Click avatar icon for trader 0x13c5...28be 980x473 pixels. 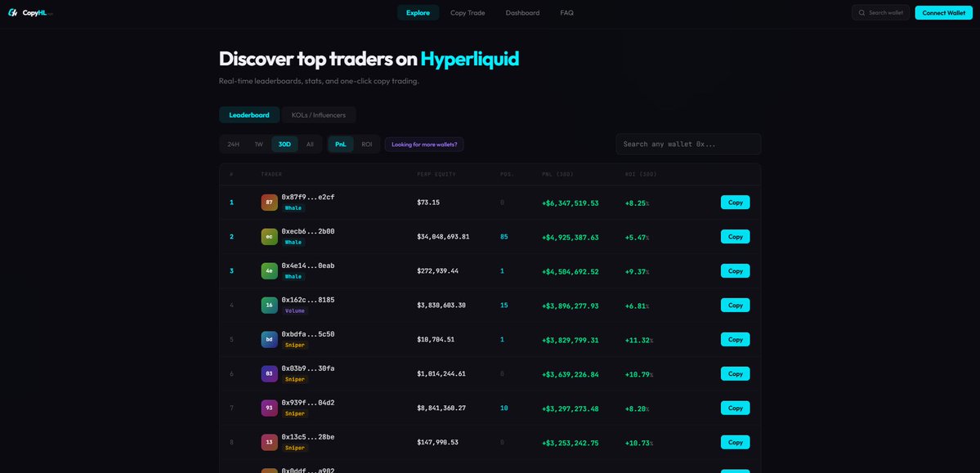(270, 443)
